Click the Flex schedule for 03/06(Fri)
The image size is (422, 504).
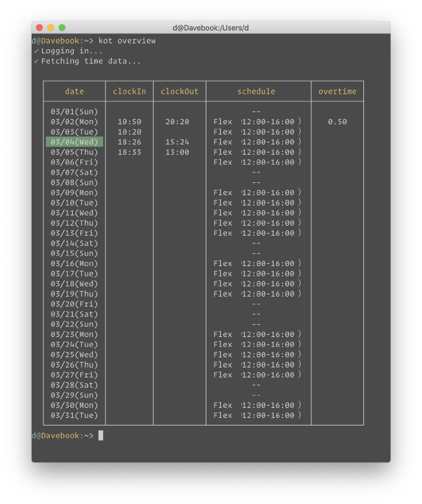click(257, 162)
